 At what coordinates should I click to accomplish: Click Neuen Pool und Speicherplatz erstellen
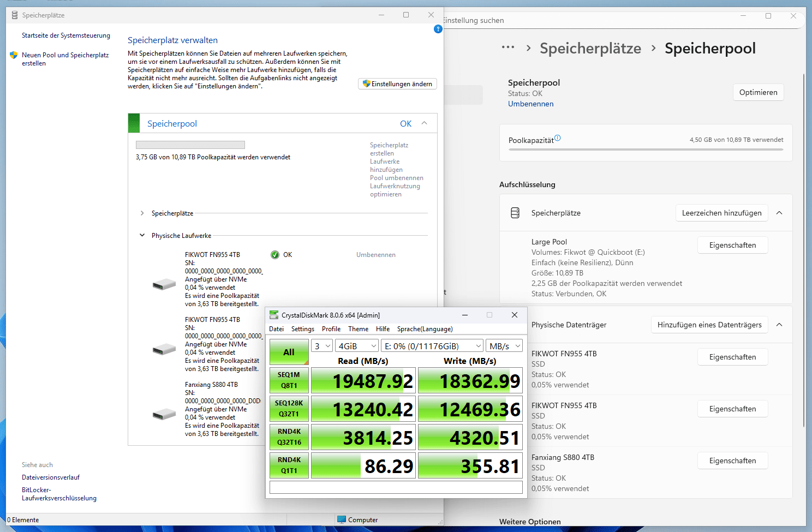tap(65, 59)
